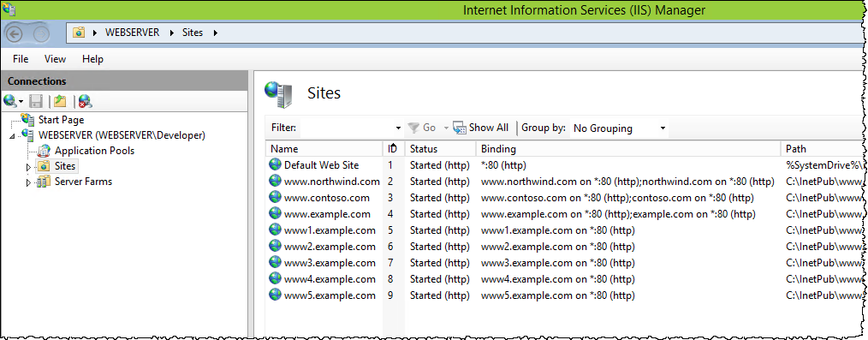Screen dimensions: 868x340
Task: Click globe icon of www.northwind.com site
Action: click(x=275, y=181)
